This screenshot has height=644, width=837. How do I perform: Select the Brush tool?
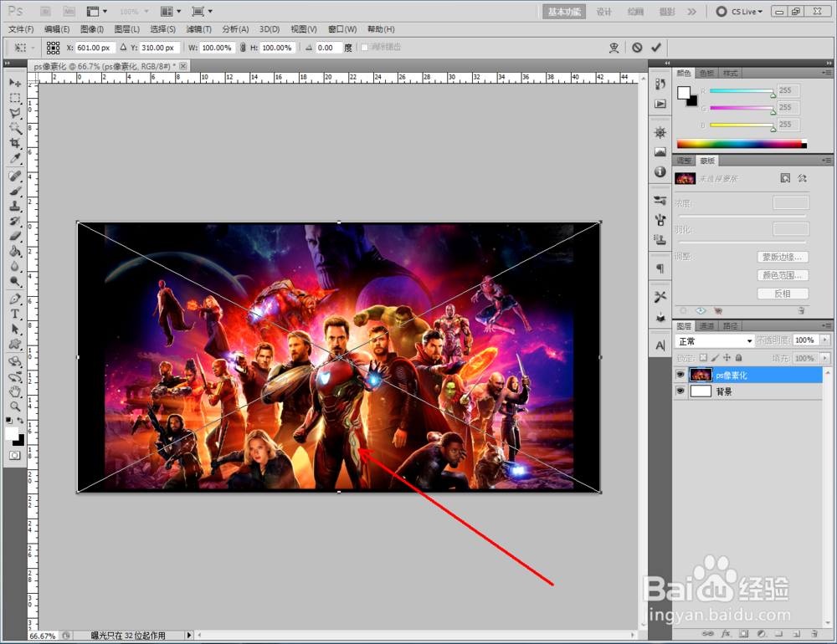15,191
